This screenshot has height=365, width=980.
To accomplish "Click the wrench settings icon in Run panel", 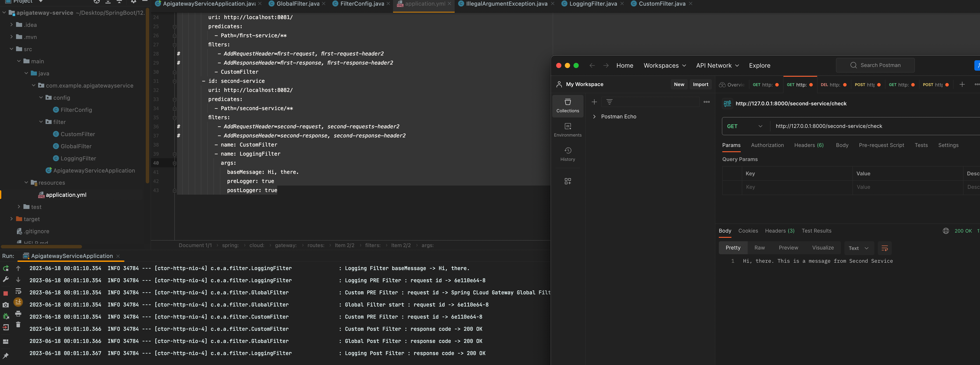I will [x=6, y=280].
